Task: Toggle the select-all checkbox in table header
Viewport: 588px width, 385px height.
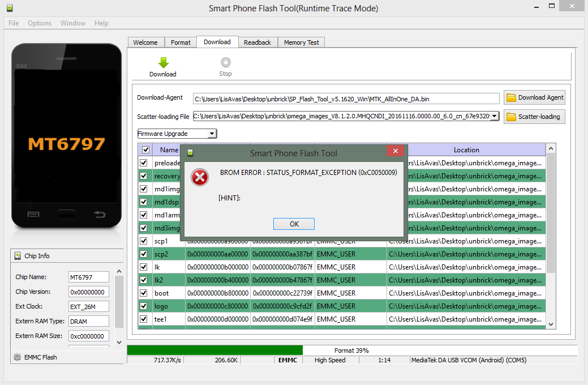Action: [145, 150]
